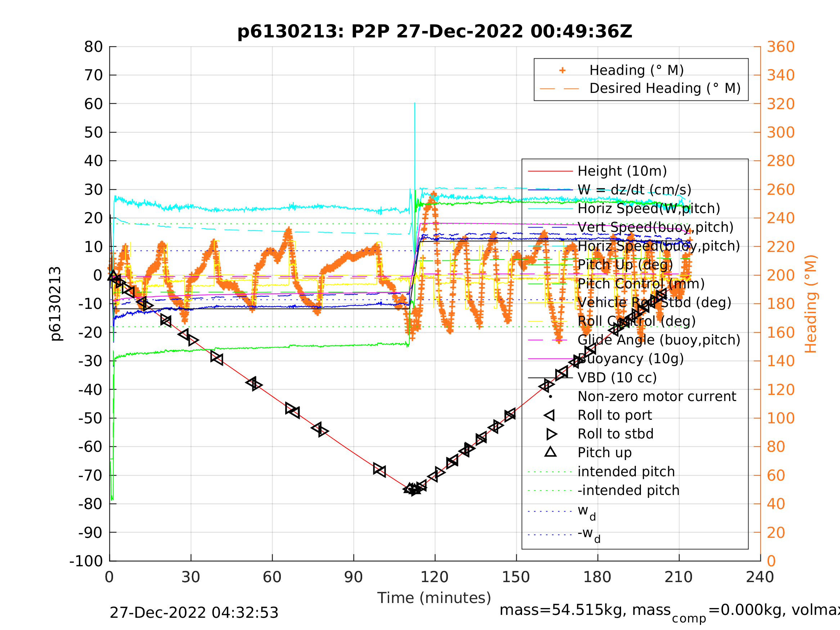840x630 pixels.
Task: Click the right heading axis tick '100'
Action: point(781,418)
